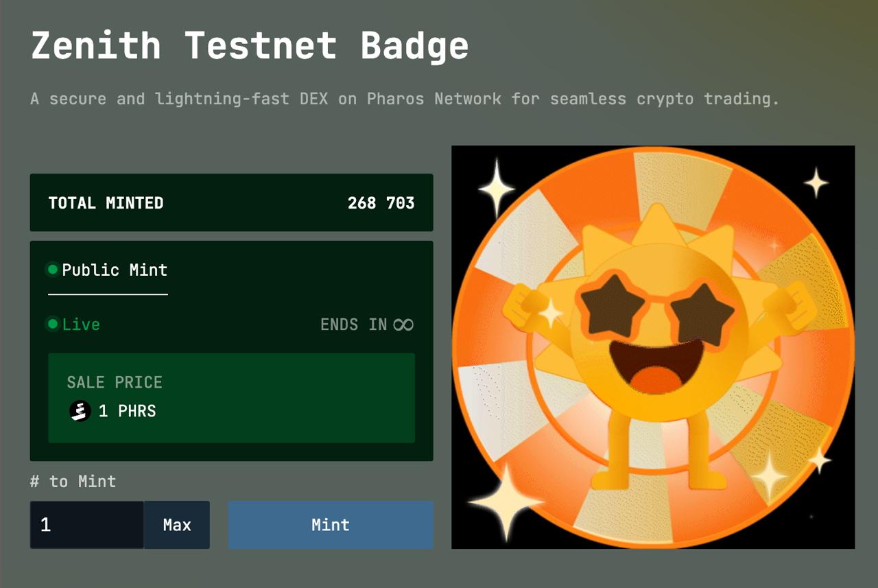Screen dimensions: 878x588
Task: Click the Mint button
Action: tap(331, 525)
